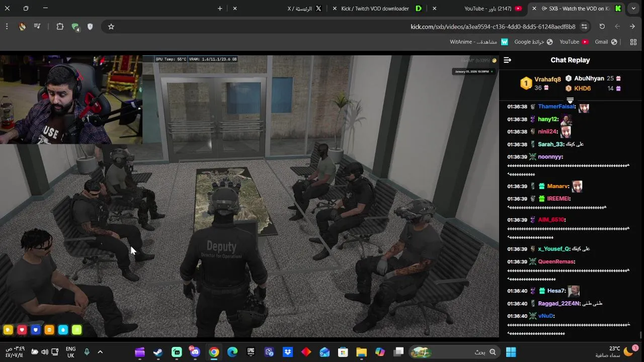The width and height of the screenshot is (644, 362).
Task: Click Raggad_22E4N username in chat
Action: tap(559, 304)
